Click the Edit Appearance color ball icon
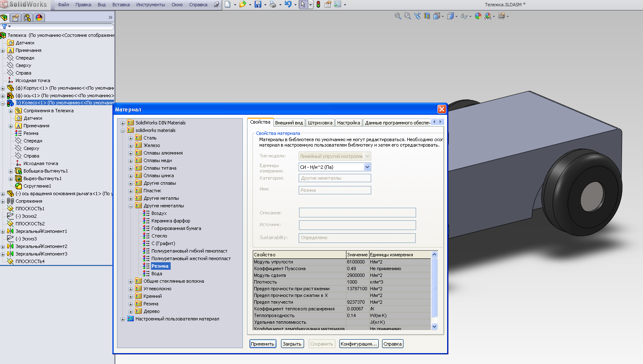643x364 pixels. (x=478, y=16)
